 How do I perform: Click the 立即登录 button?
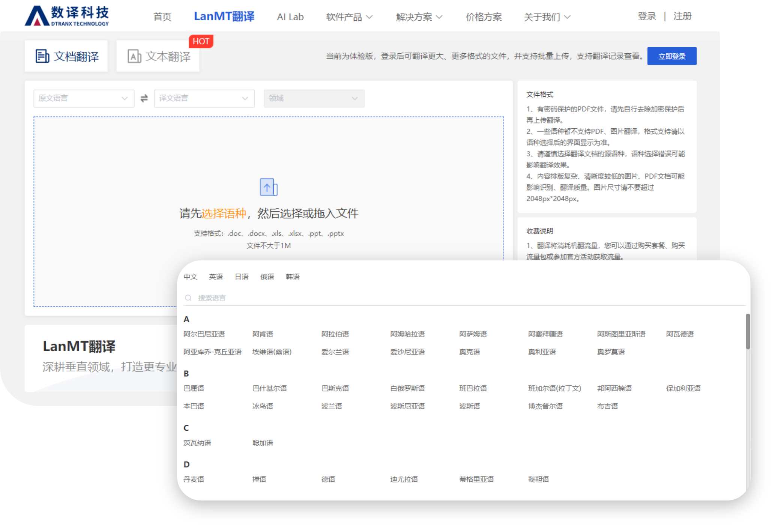672,56
